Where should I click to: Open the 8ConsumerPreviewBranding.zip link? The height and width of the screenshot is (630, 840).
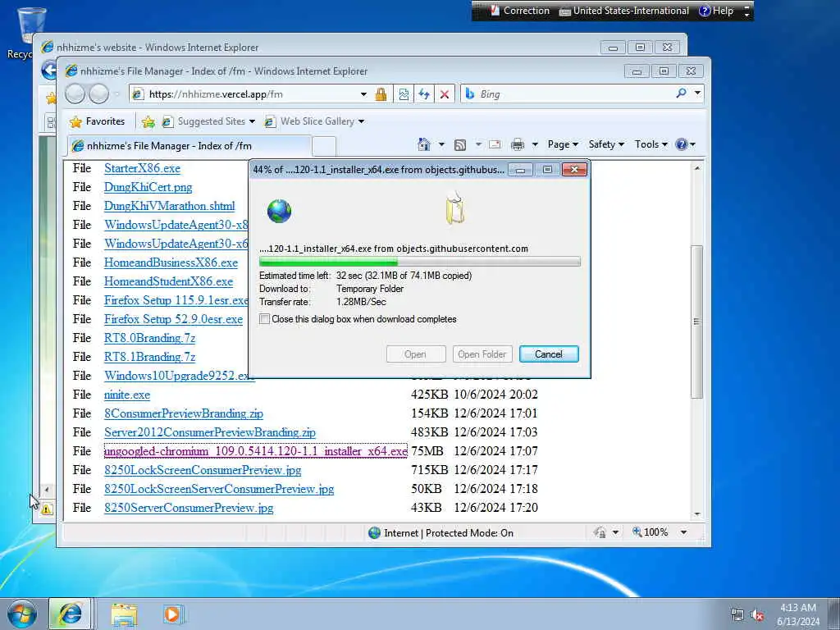[x=184, y=413]
